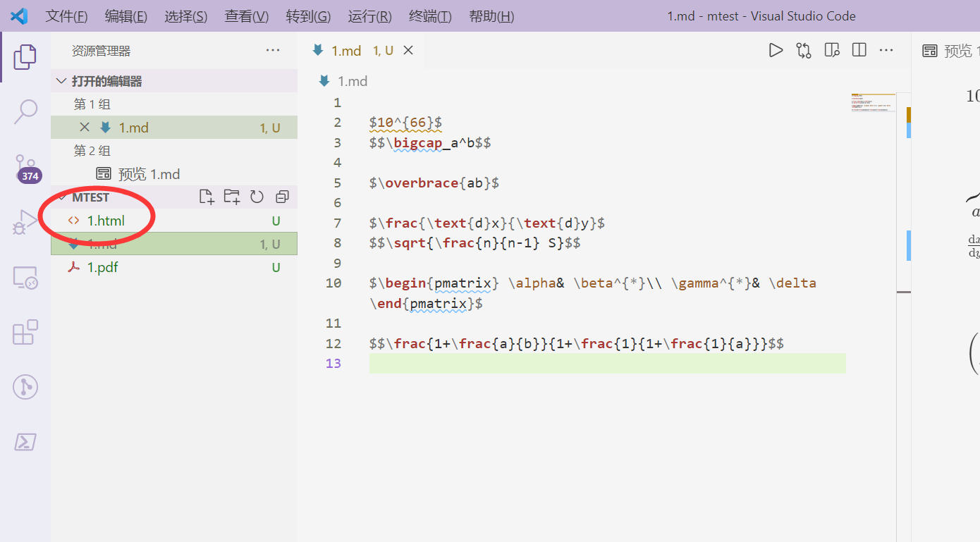The width and height of the screenshot is (980, 542).
Task: Open the 查看(V) menu
Action: (x=246, y=16)
